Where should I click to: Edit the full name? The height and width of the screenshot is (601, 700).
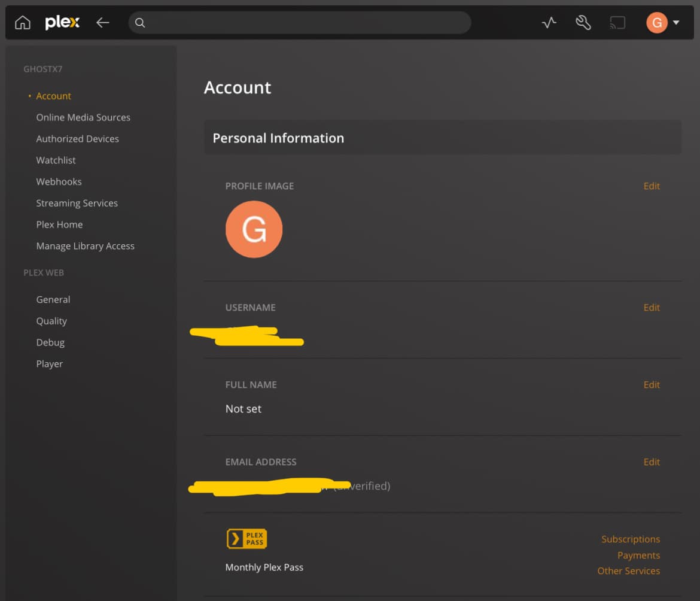coord(652,385)
